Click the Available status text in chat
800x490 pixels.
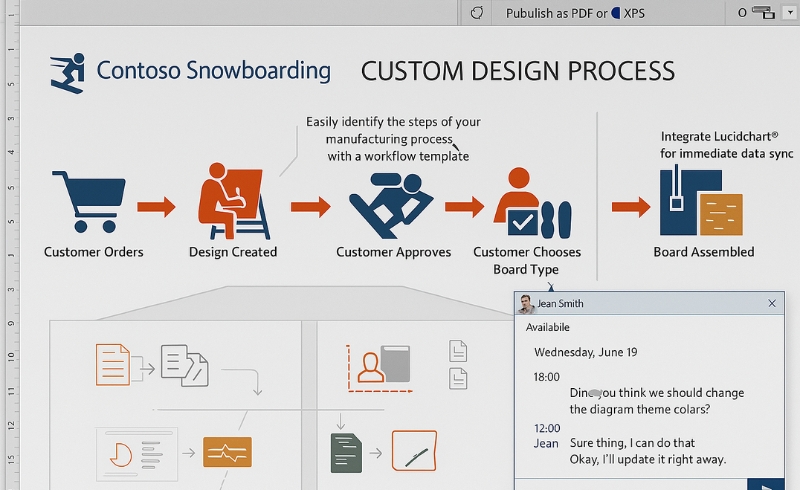(x=547, y=328)
